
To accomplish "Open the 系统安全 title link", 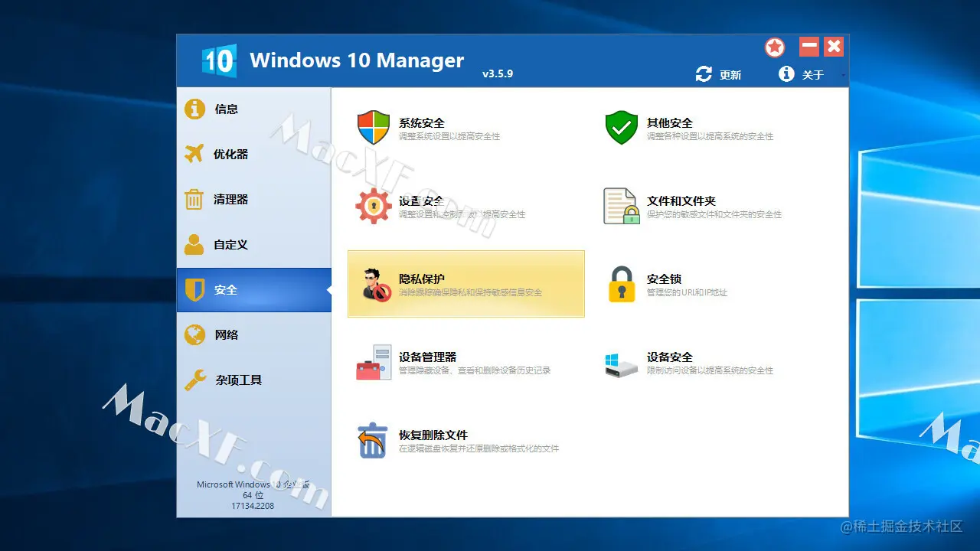I will [422, 122].
